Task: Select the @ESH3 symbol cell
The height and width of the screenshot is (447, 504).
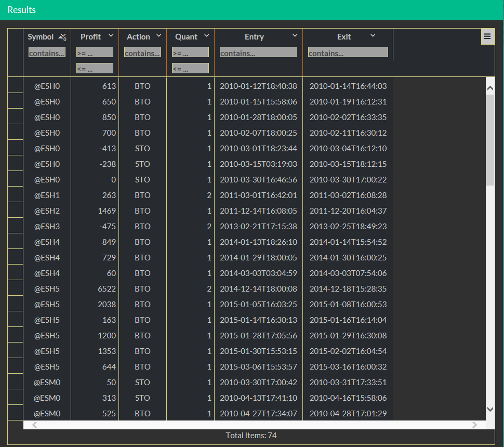Action: point(47,227)
